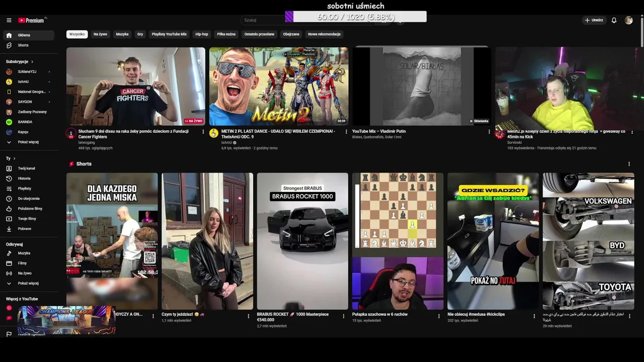Select the Ostatnio przesłane chip
Image resolution: width=644 pixels, height=362 pixels.
click(x=259, y=34)
